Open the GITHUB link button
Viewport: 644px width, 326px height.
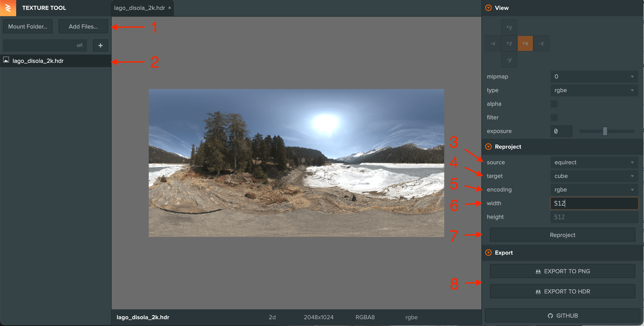click(562, 316)
